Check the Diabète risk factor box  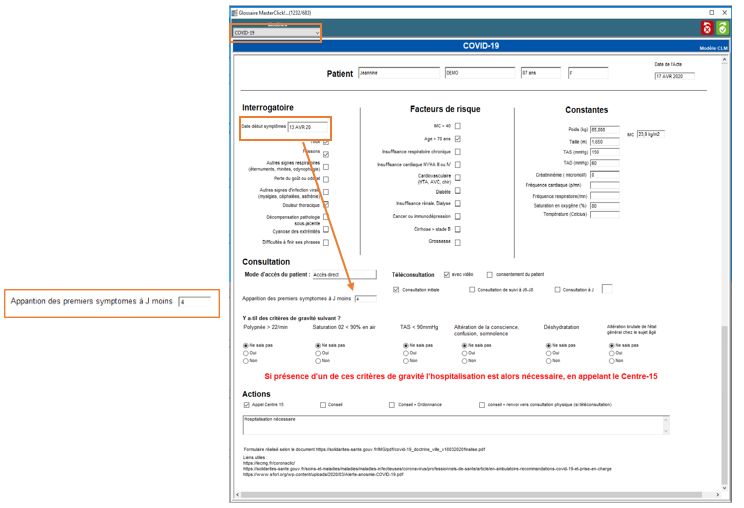coord(458,190)
